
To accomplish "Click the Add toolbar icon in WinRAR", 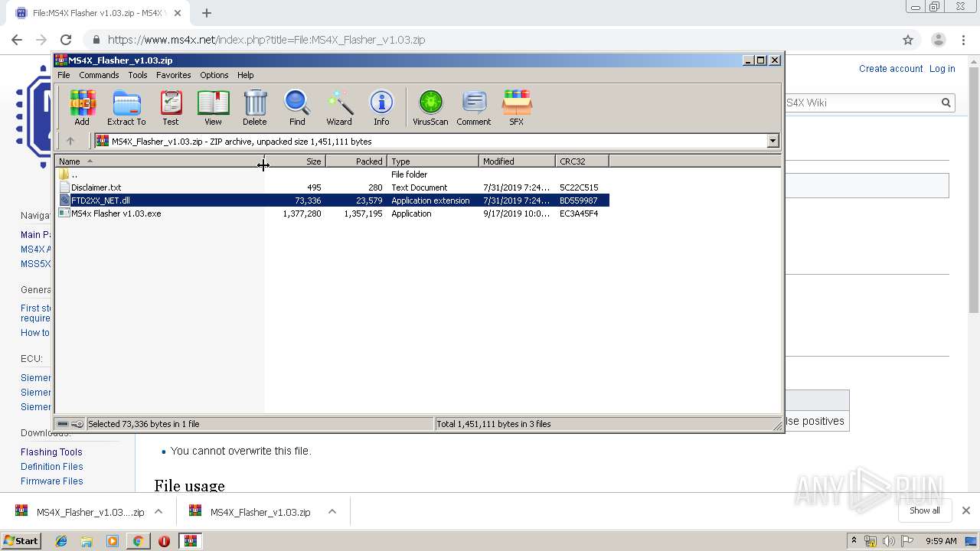I will click(82, 108).
